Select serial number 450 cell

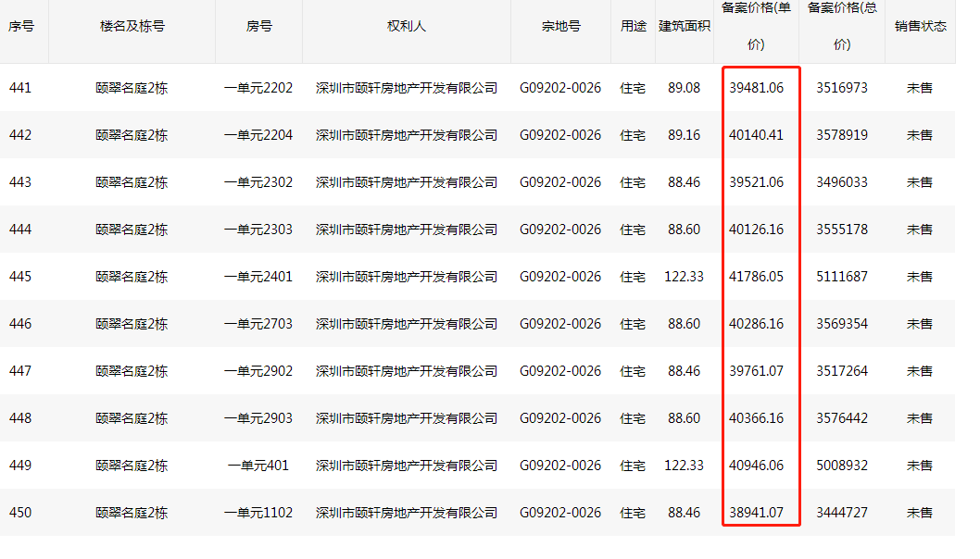[x=20, y=513]
